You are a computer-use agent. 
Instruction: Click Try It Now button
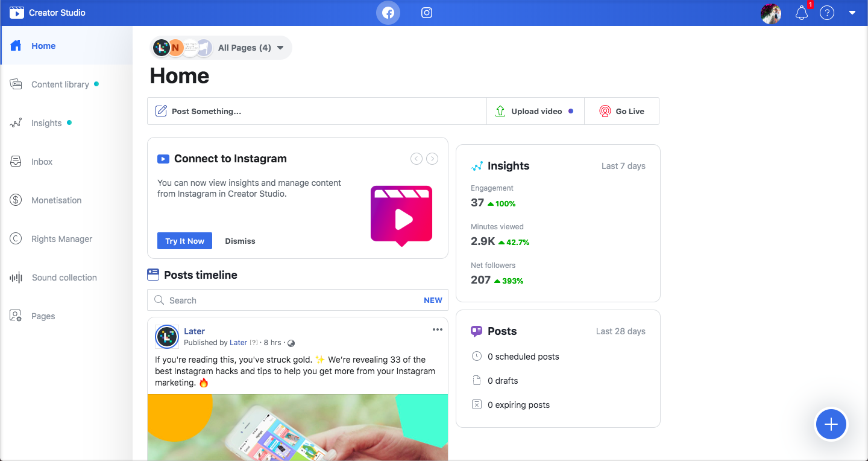point(184,241)
